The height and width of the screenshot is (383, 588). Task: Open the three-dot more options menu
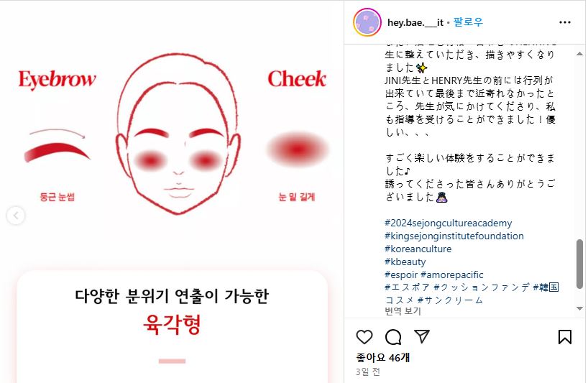[565, 22]
